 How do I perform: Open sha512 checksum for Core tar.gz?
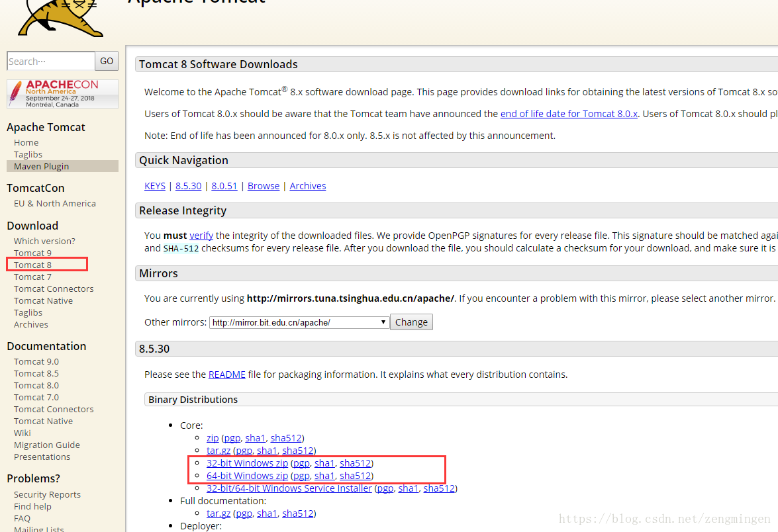[298, 451]
